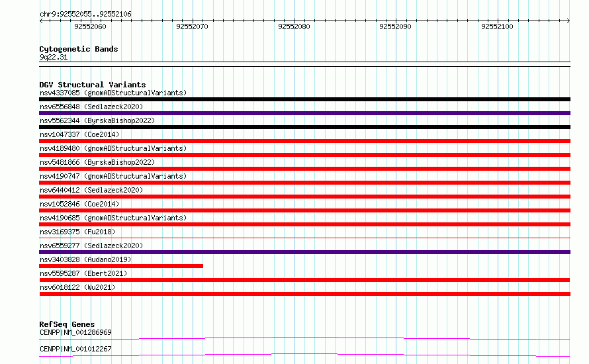Open variant label nsv4190685 (gnomADStructuralVariants)
589x364 pixels.
tap(113, 218)
